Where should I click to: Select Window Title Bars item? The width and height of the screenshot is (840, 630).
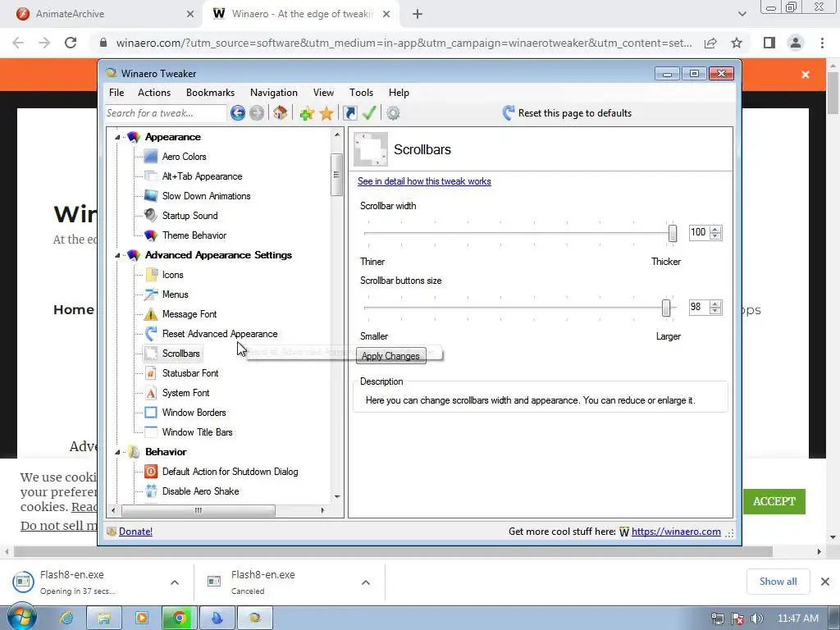(197, 432)
